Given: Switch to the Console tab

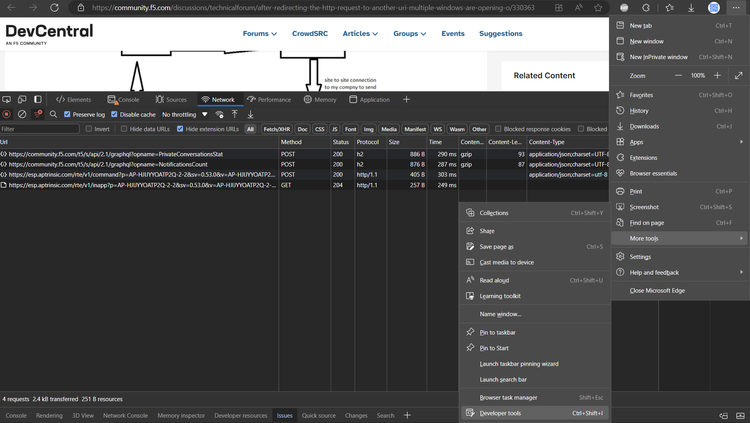Looking at the screenshot, I should click(x=124, y=100).
